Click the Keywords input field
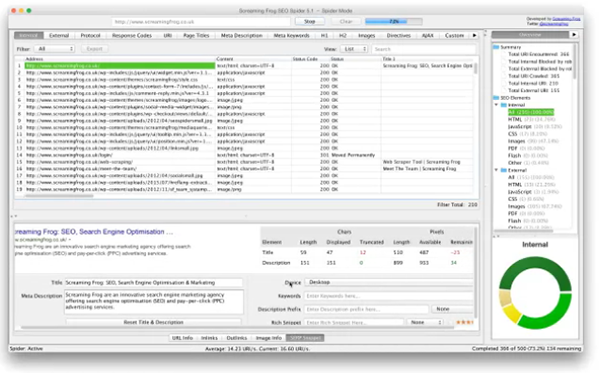Image resolution: width=600 pixels, height=373 pixels. tap(389, 296)
